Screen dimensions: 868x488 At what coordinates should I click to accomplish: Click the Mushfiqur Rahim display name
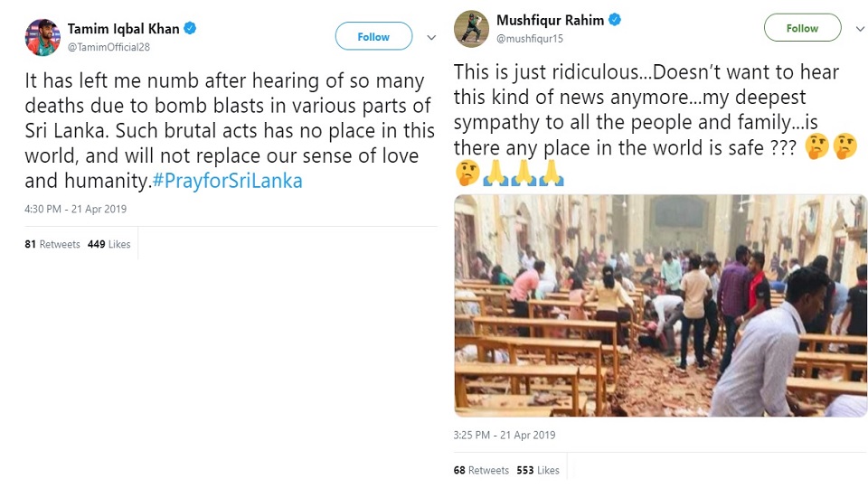pyautogui.click(x=550, y=20)
